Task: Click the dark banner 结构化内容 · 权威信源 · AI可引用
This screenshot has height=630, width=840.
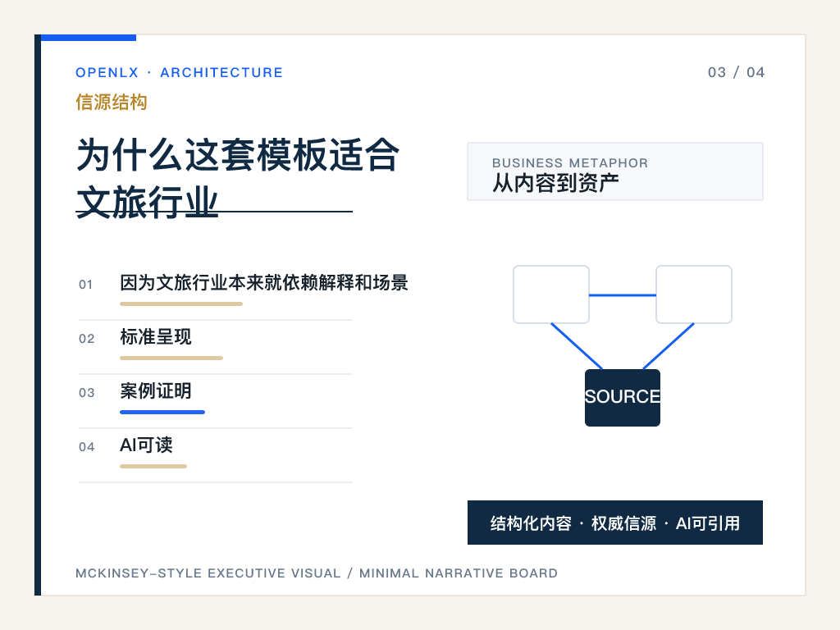Action: point(615,523)
